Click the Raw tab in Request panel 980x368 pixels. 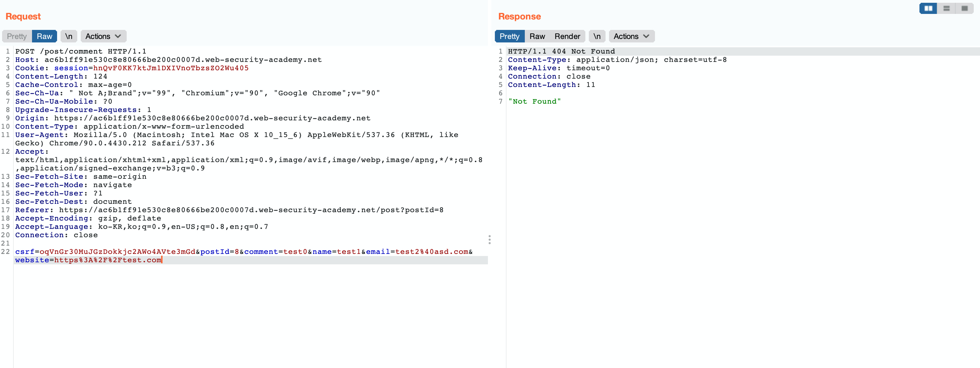click(x=45, y=36)
